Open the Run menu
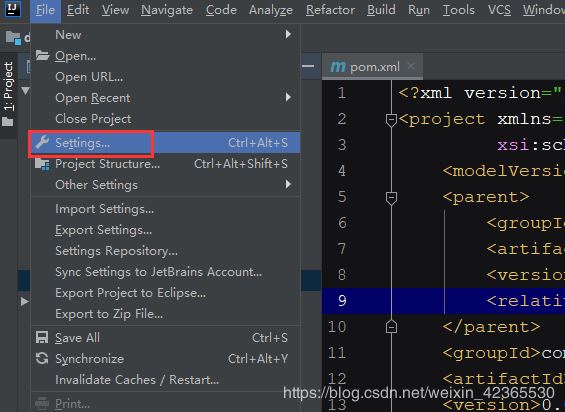Screen dimensions: 565x412 pyautogui.click(x=419, y=10)
